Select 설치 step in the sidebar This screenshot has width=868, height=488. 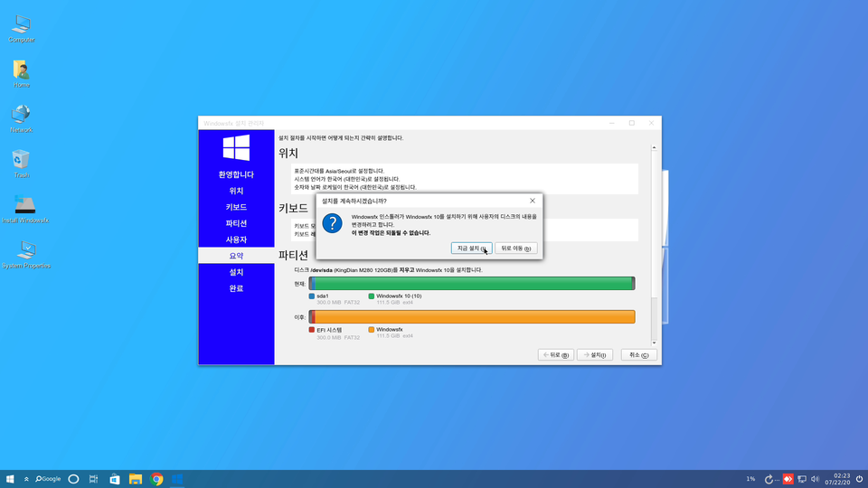point(236,272)
